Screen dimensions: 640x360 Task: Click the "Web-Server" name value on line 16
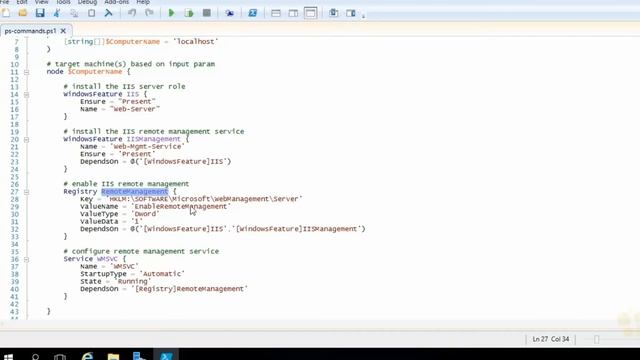click(x=135, y=109)
